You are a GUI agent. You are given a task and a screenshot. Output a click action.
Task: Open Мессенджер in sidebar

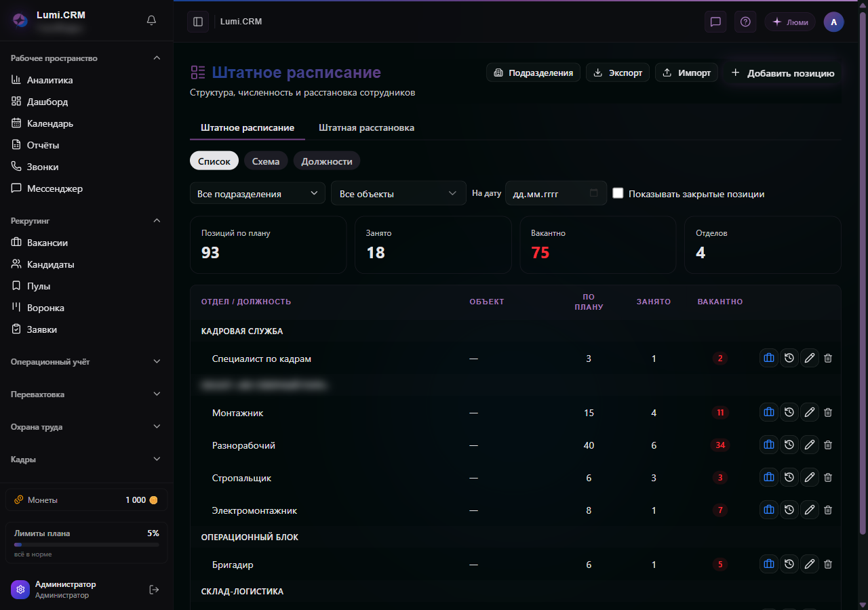pos(87,188)
